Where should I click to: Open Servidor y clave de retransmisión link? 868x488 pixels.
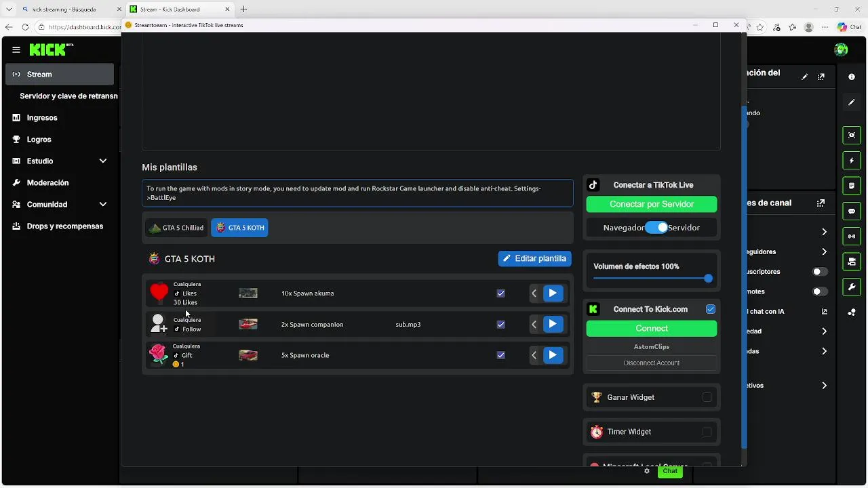click(68, 96)
